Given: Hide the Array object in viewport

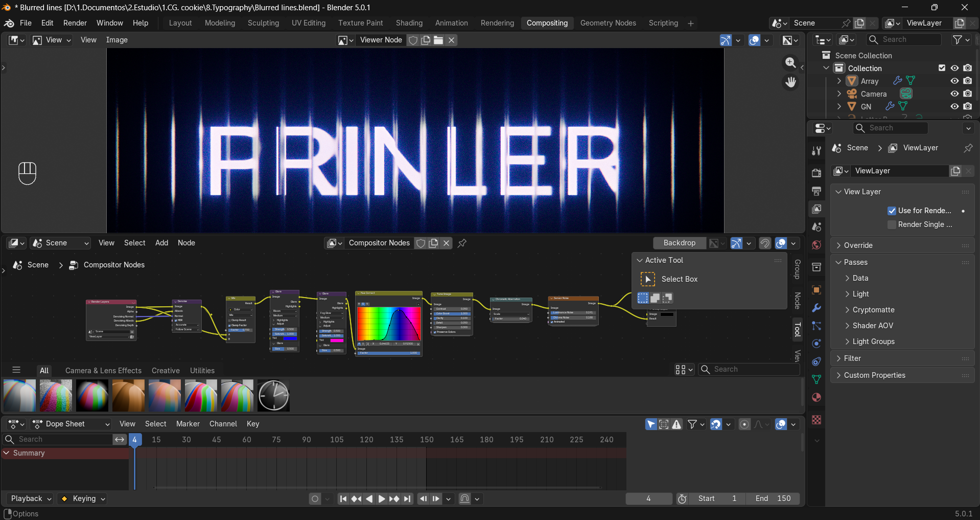Looking at the screenshot, I should point(954,81).
